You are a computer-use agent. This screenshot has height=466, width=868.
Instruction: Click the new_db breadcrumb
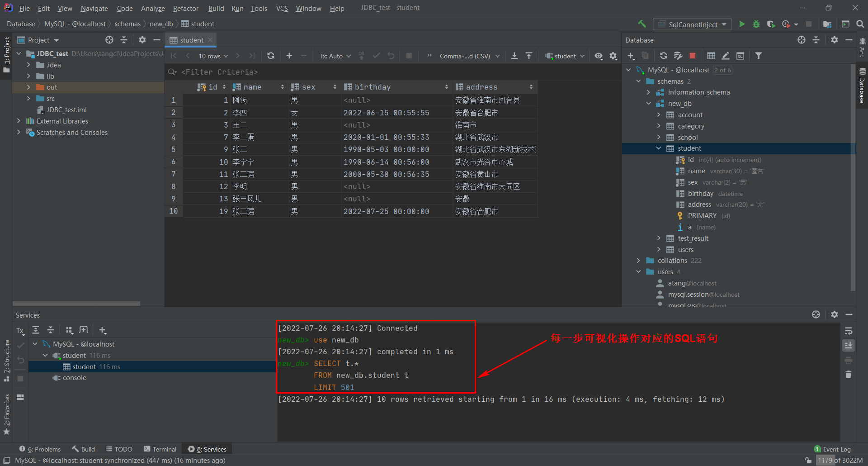161,24
